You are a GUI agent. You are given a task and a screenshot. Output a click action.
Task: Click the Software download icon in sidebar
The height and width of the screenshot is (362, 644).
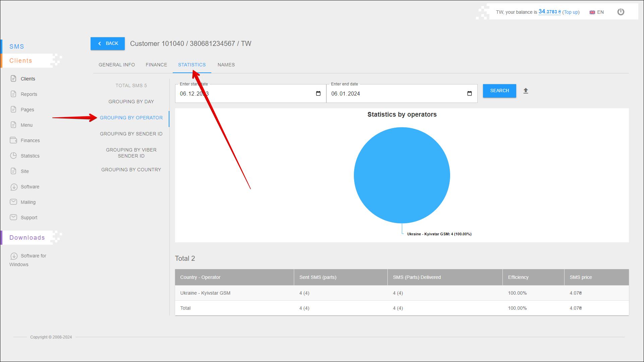point(14,187)
